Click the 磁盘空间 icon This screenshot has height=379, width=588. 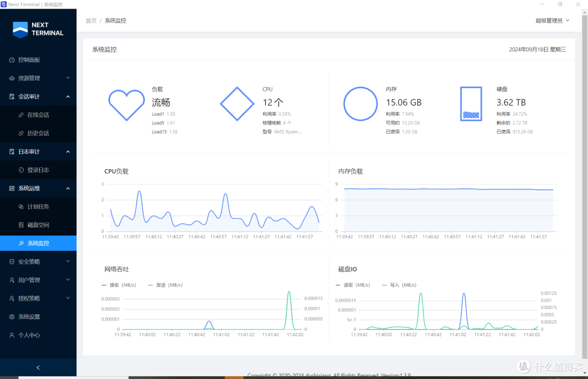tap(21, 225)
